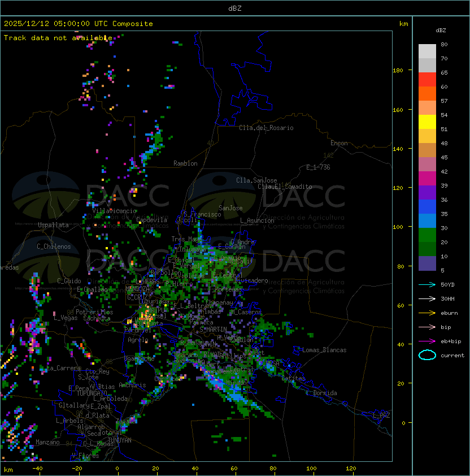
Task: Click the Uspallata place label
Action: [x=53, y=225]
